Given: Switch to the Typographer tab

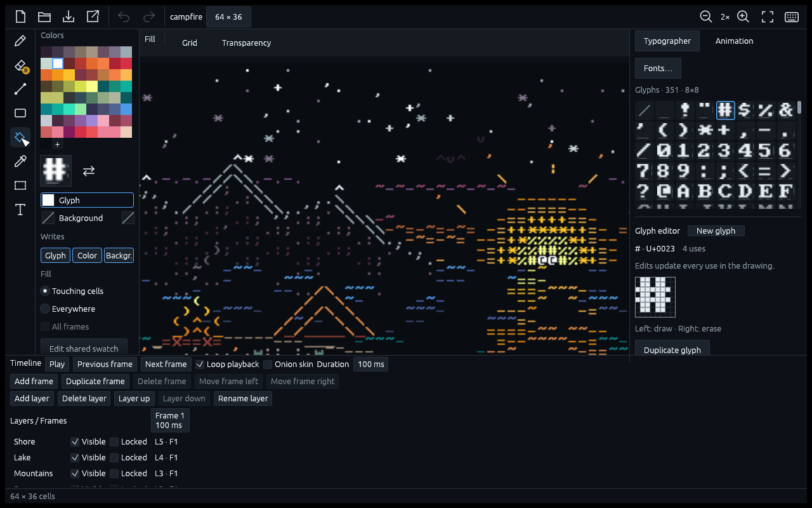Looking at the screenshot, I should 667,41.
